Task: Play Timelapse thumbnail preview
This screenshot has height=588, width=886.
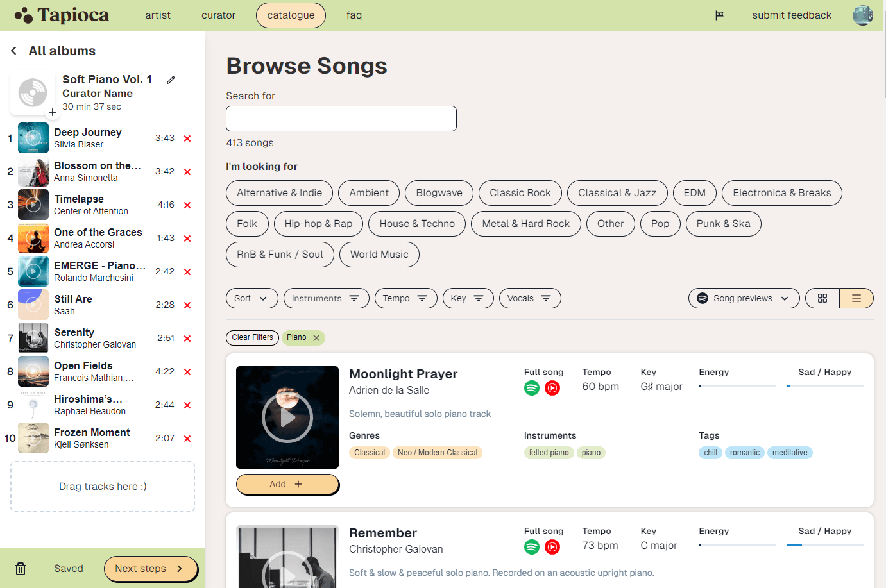Action: coord(33,205)
